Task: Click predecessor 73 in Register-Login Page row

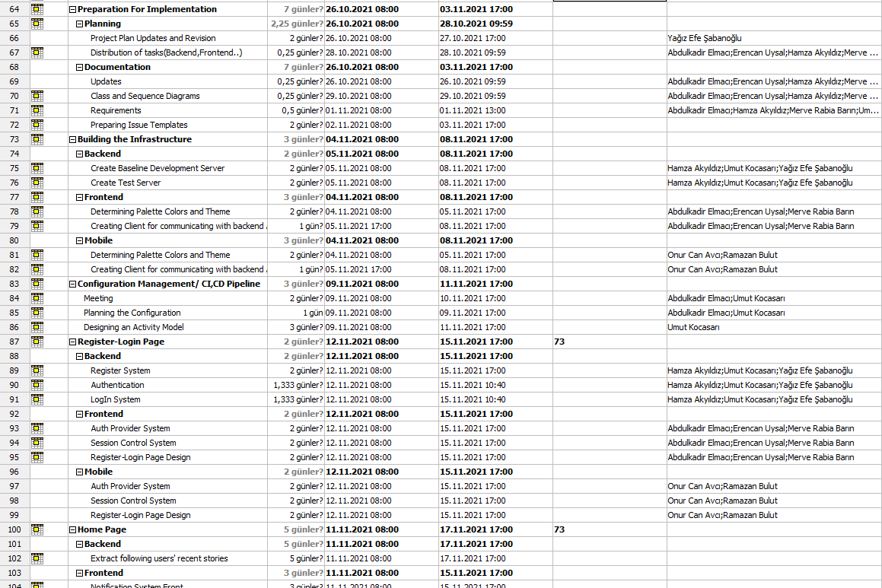Action: coord(559,342)
